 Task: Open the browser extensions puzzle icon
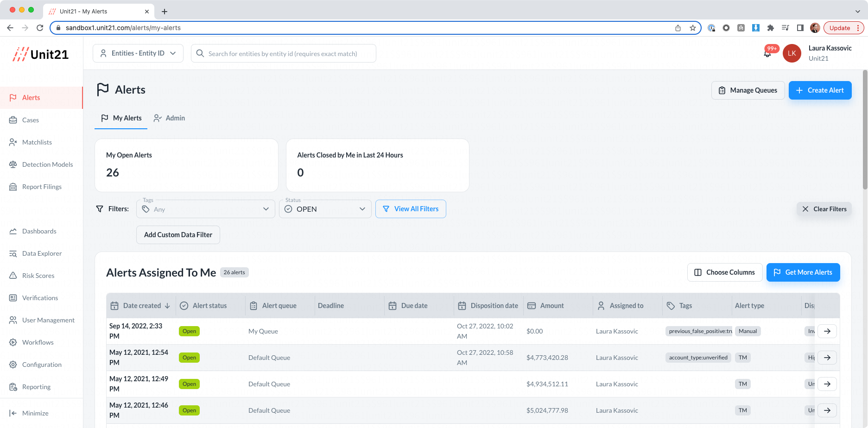771,28
